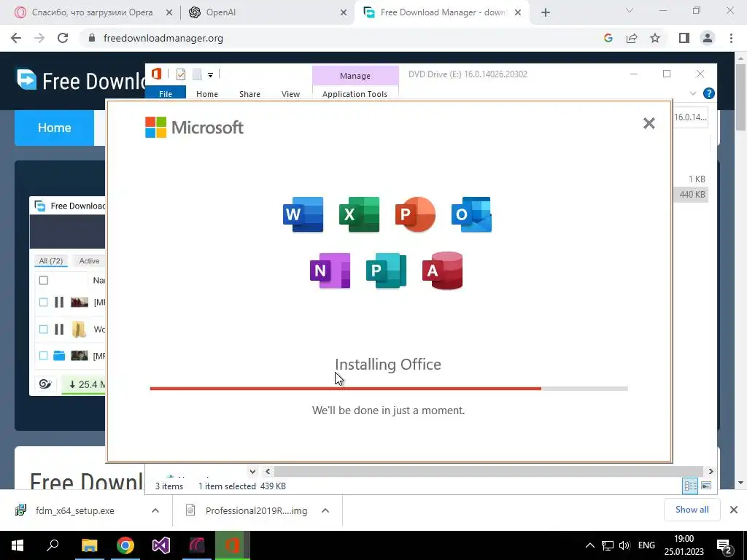Open View tab in Explorer ribbon
The image size is (747, 560).
click(290, 94)
